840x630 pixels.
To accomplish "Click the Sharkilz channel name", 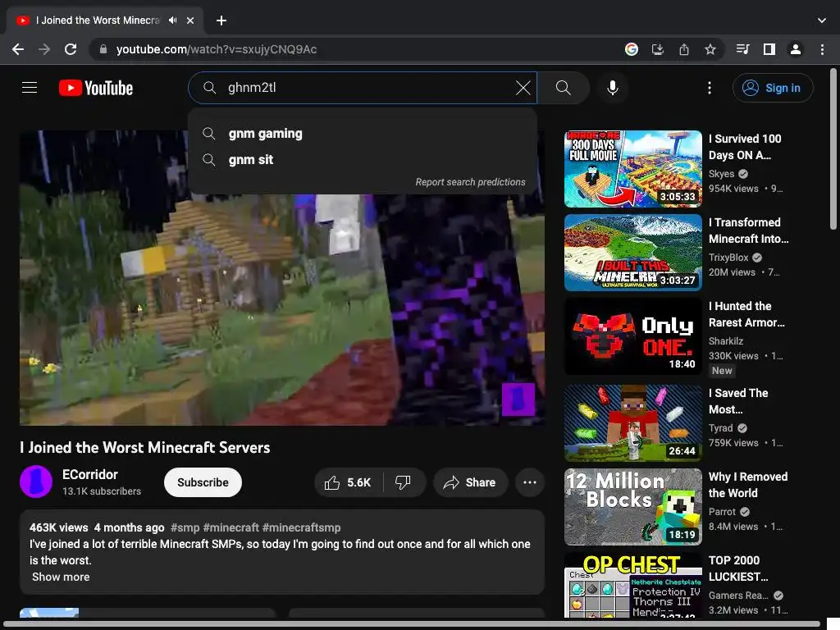I will (726, 341).
